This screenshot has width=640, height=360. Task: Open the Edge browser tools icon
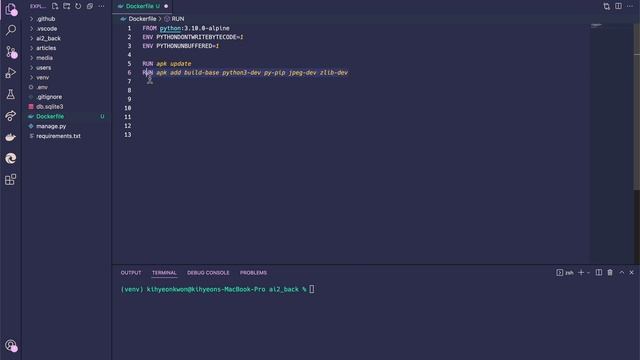pos(11,158)
